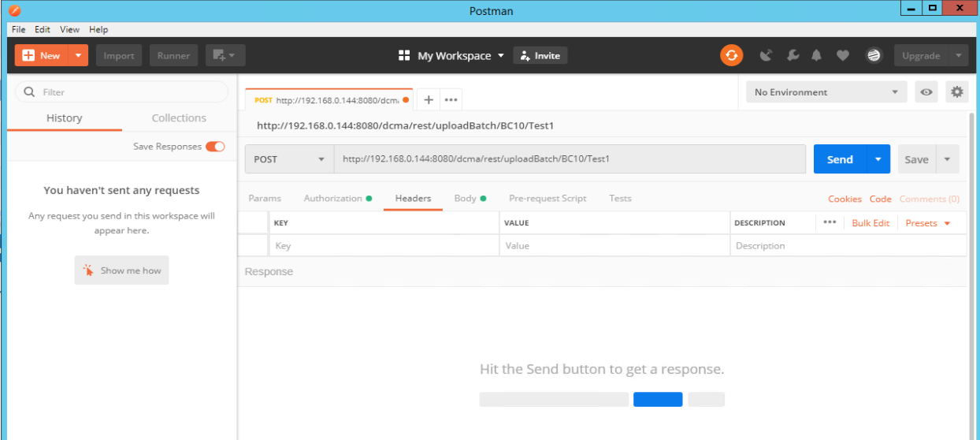
Task: Open the Code link
Action: [881, 199]
